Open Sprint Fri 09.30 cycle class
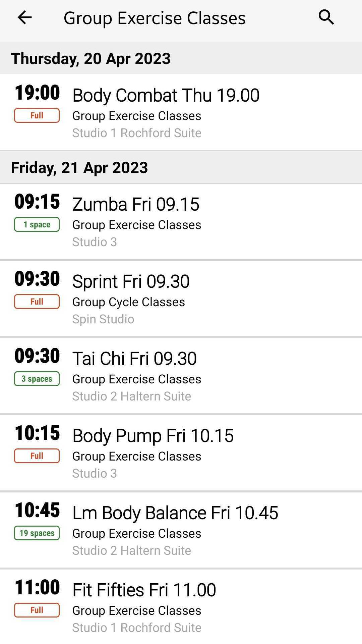 181,299
